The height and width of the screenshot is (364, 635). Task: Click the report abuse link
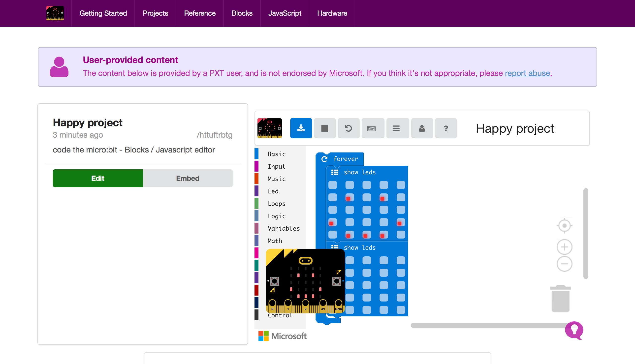coord(527,73)
